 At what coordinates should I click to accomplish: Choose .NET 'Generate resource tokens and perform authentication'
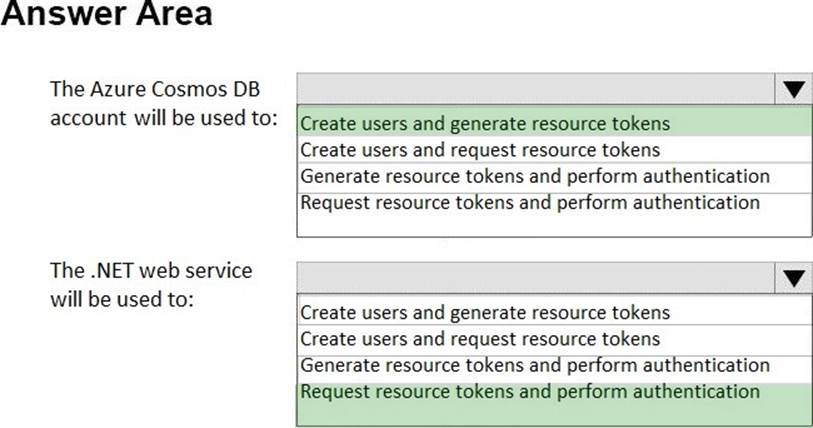(535, 365)
